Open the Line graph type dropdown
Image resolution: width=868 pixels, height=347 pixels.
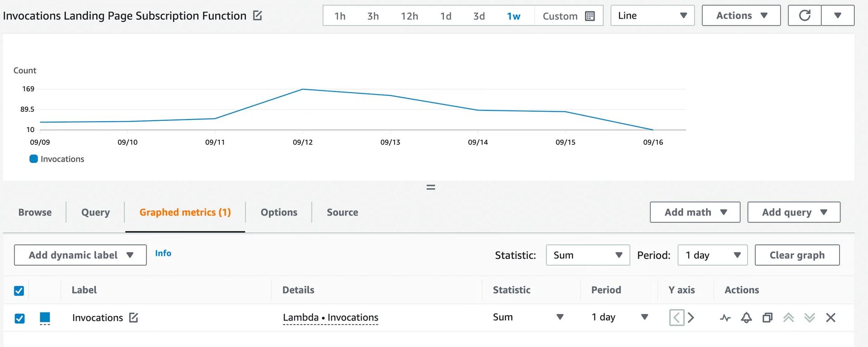(x=652, y=16)
